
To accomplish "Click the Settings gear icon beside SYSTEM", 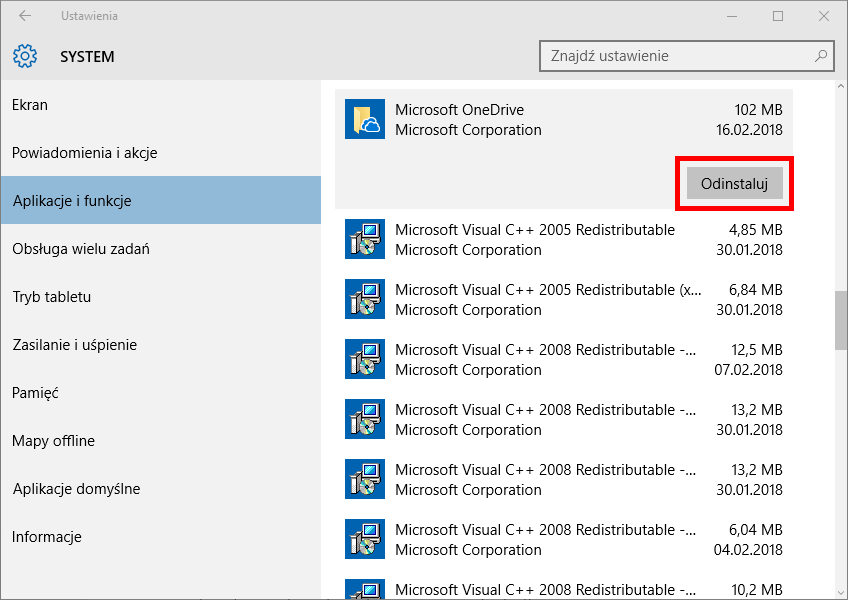I will pos(25,56).
